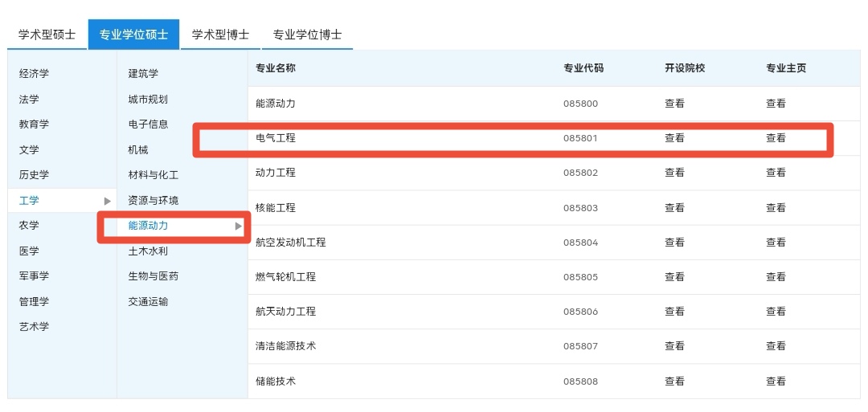
Task: Select 经济学 in the discipline list
Action: pyautogui.click(x=34, y=74)
